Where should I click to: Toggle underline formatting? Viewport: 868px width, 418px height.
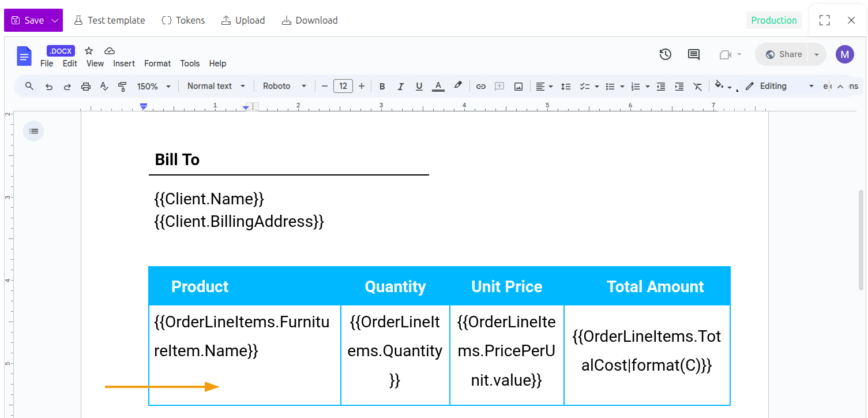pyautogui.click(x=419, y=85)
